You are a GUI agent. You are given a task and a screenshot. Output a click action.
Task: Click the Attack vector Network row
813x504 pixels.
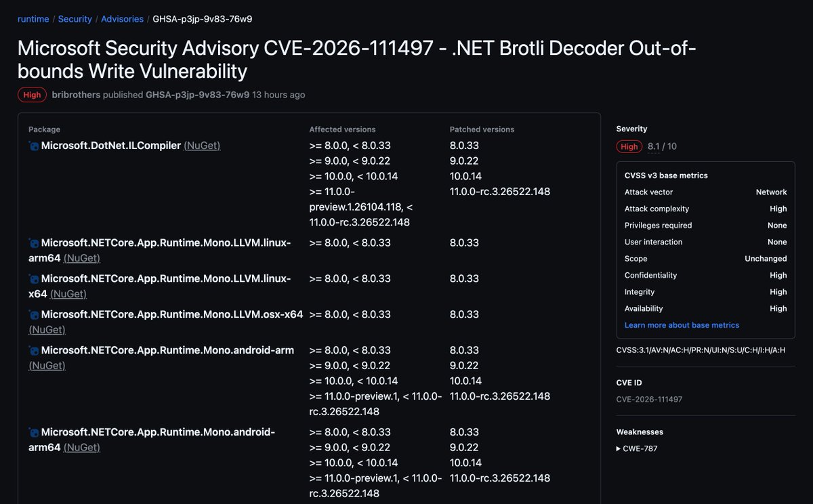pyautogui.click(x=705, y=192)
